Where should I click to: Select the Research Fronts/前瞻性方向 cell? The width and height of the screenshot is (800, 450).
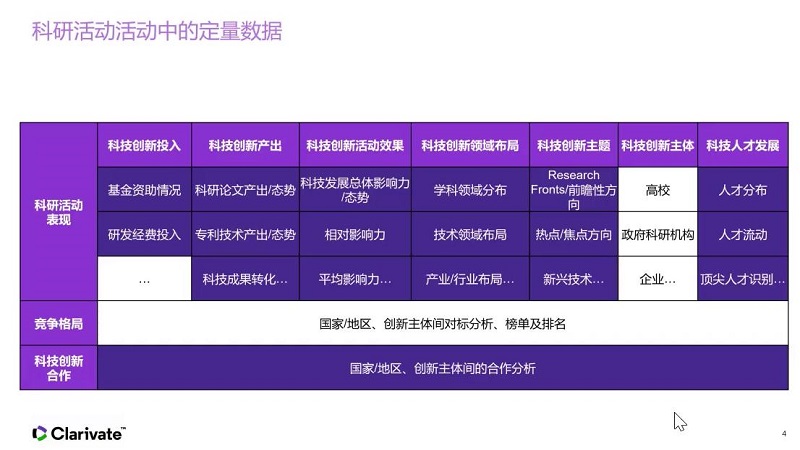pos(573,190)
